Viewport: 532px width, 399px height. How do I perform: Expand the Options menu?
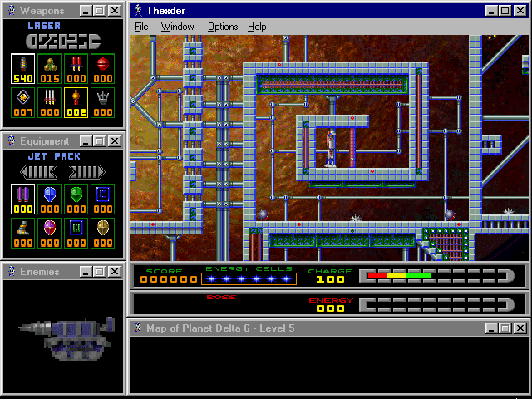click(x=223, y=27)
